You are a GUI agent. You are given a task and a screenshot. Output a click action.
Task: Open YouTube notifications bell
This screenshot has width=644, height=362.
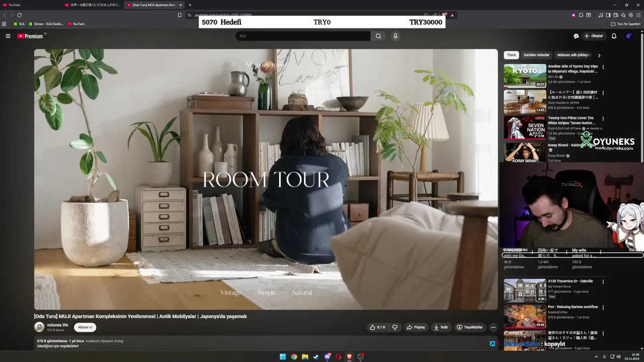(614, 36)
